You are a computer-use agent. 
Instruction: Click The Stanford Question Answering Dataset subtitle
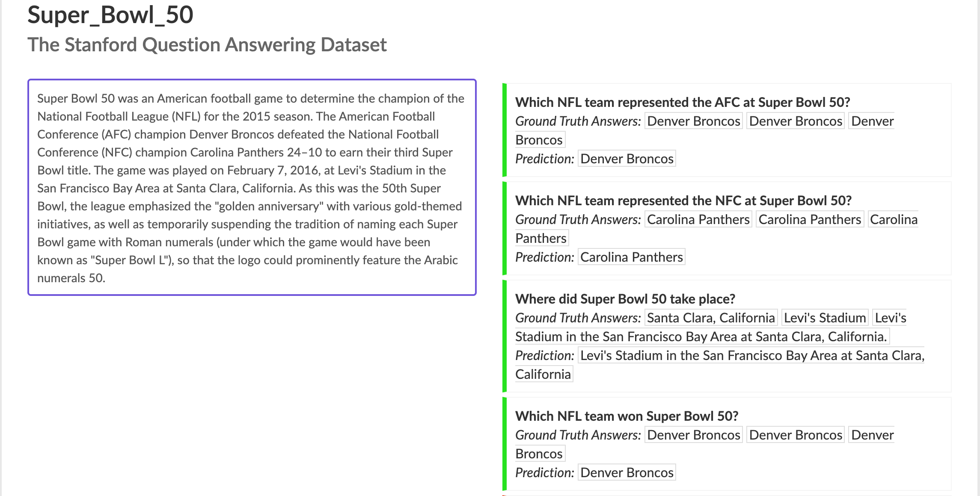coord(207,45)
